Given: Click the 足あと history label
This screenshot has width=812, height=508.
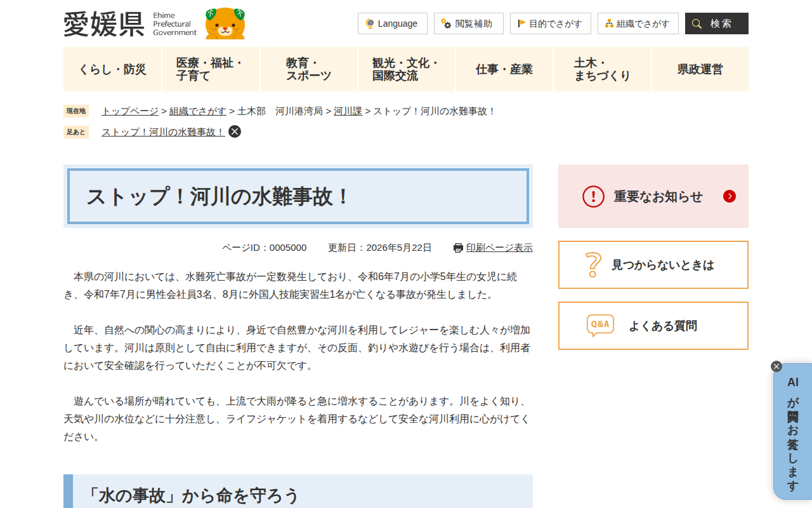Looking at the screenshot, I should [x=76, y=132].
